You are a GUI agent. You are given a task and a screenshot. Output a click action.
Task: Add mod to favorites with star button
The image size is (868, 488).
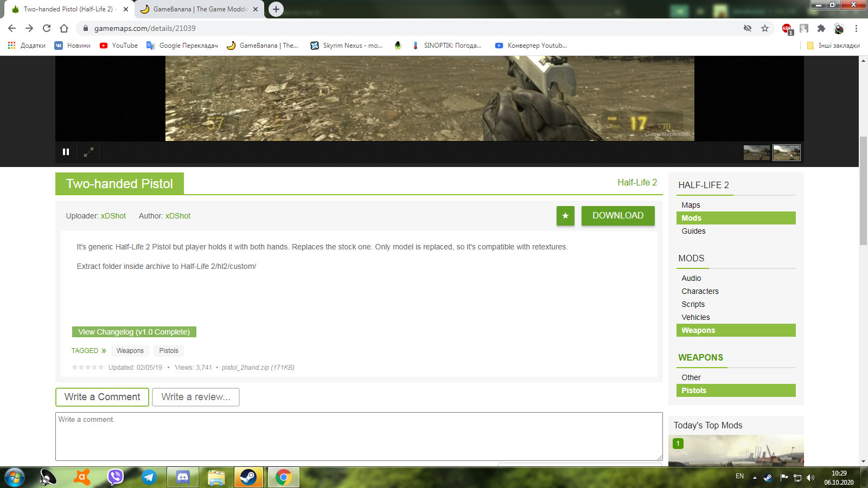point(565,216)
